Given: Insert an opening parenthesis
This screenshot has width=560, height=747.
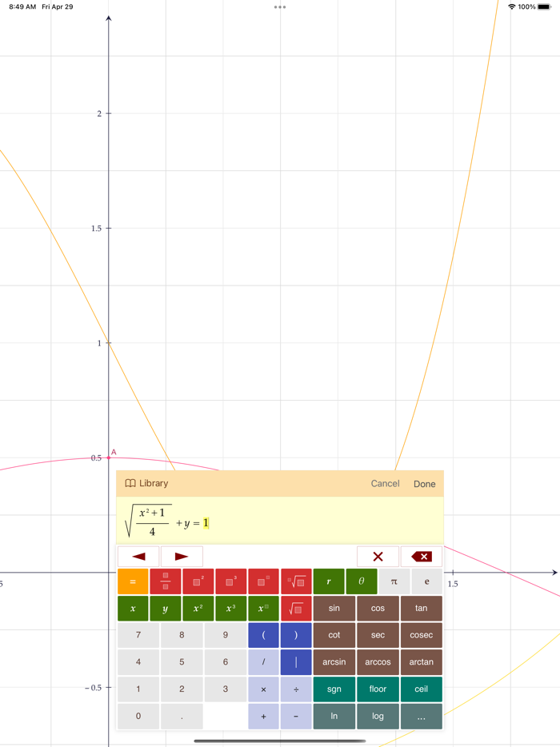Looking at the screenshot, I should click(x=263, y=635).
